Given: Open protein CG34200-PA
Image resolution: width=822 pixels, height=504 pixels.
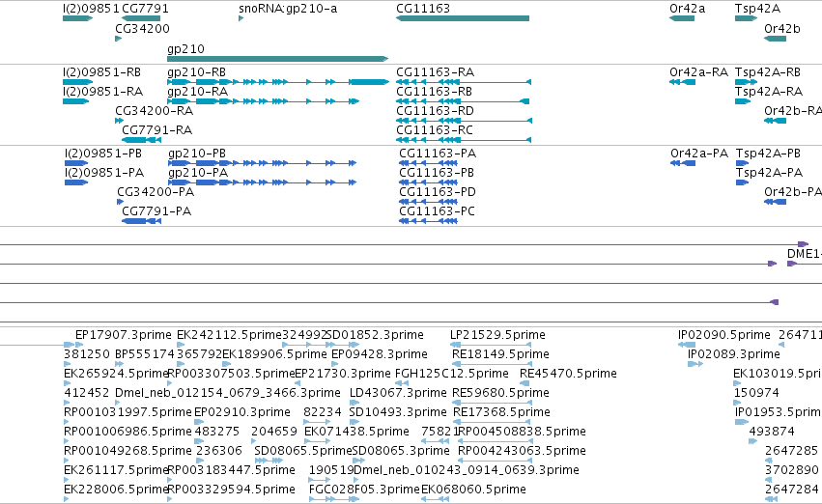Looking at the screenshot, I should [156, 192].
